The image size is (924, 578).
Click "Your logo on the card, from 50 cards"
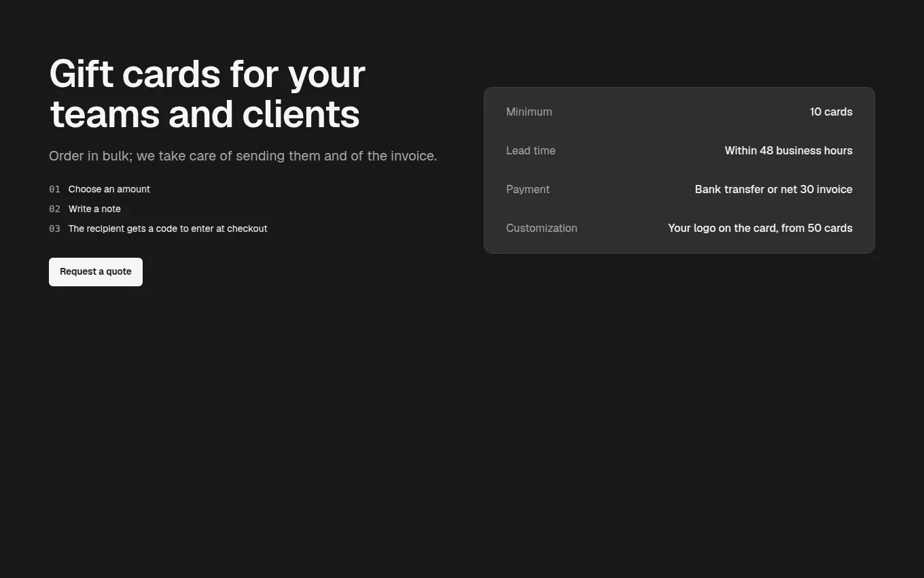click(x=760, y=228)
